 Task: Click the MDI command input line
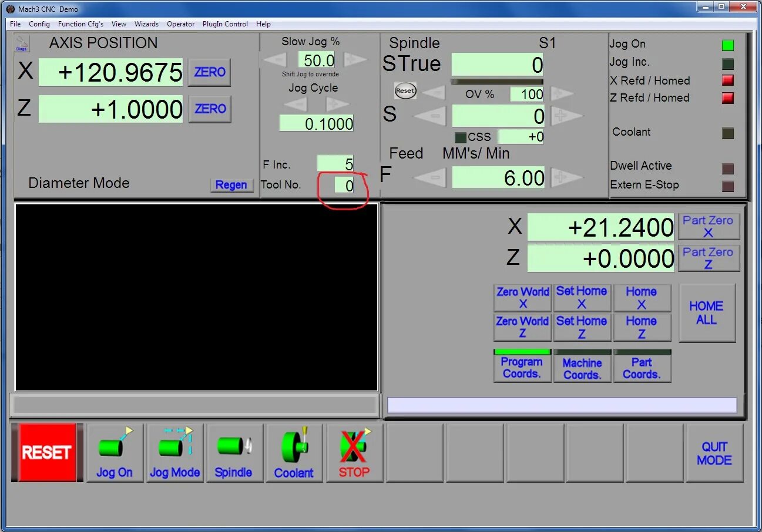562,405
